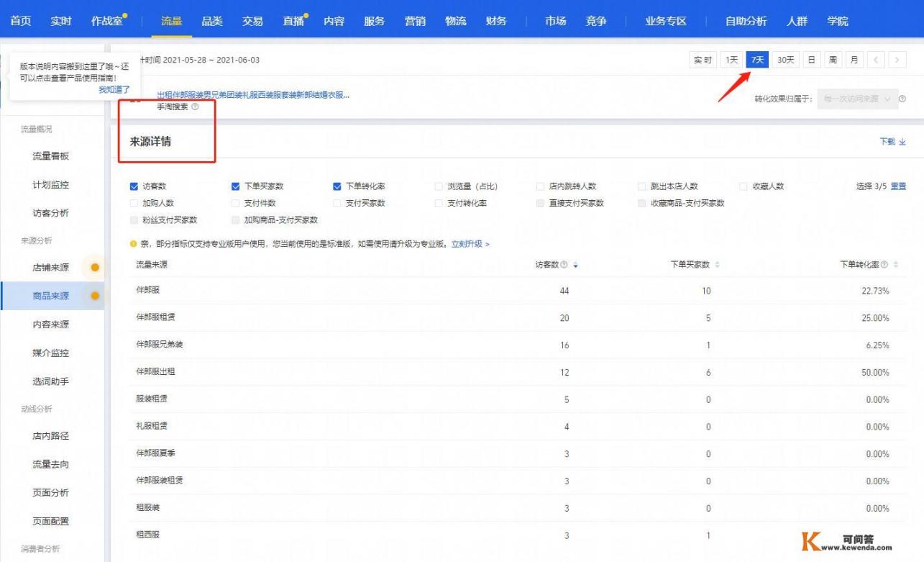Click the 伴郎服兄弟装 traffic source row
Viewport: 924px width, 562px height.
518,345
